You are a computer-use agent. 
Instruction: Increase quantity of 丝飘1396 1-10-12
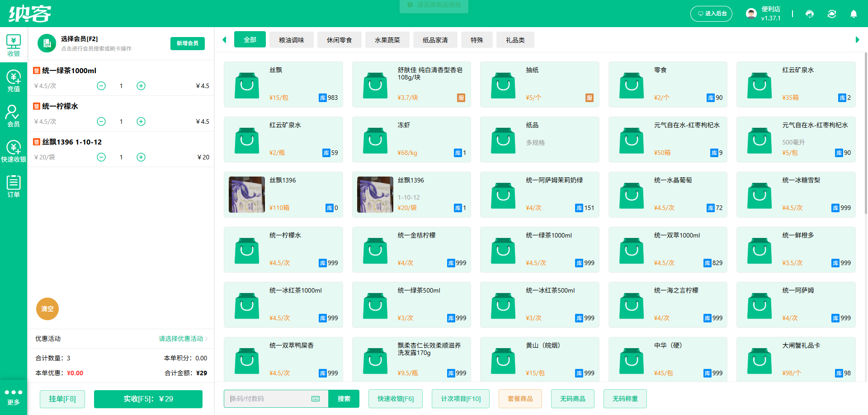point(141,157)
